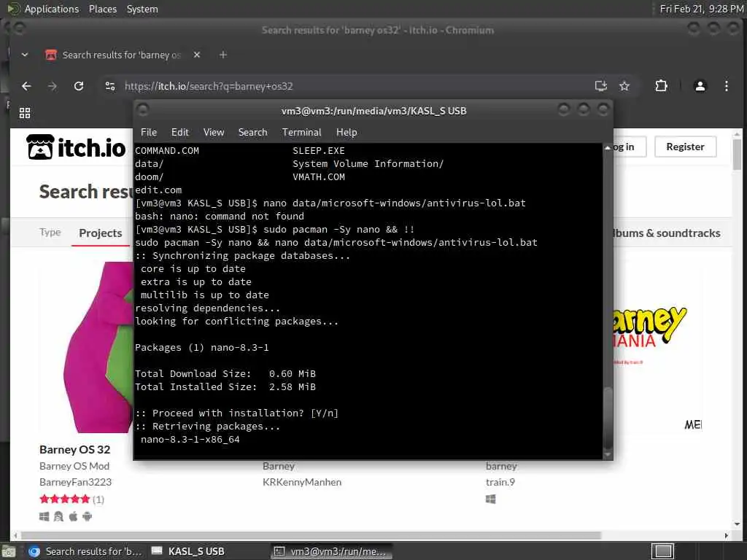Image resolution: width=747 pixels, height=560 pixels.
Task: Open the Chromium profile icon
Action: coord(700,86)
